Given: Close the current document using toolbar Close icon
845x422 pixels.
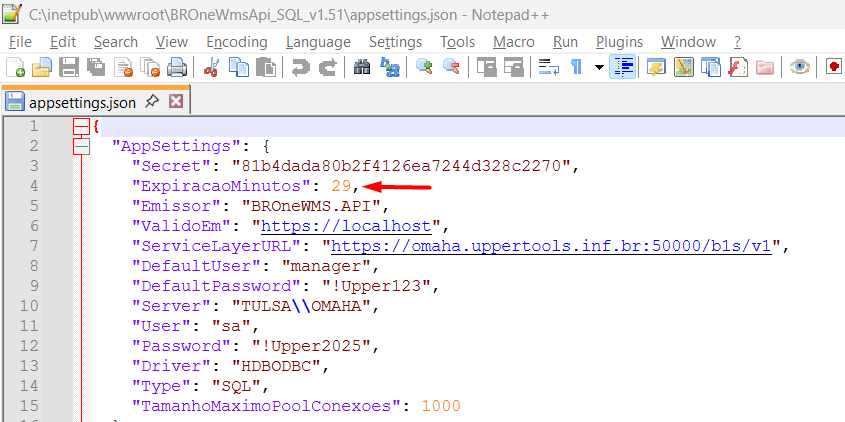Looking at the screenshot, I should [124, 67].
